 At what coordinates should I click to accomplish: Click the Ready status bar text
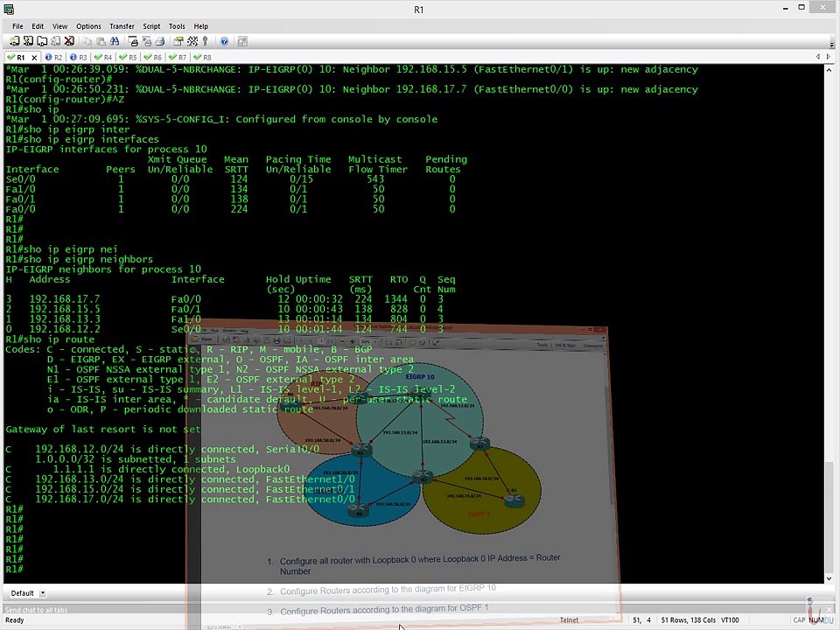15,620
